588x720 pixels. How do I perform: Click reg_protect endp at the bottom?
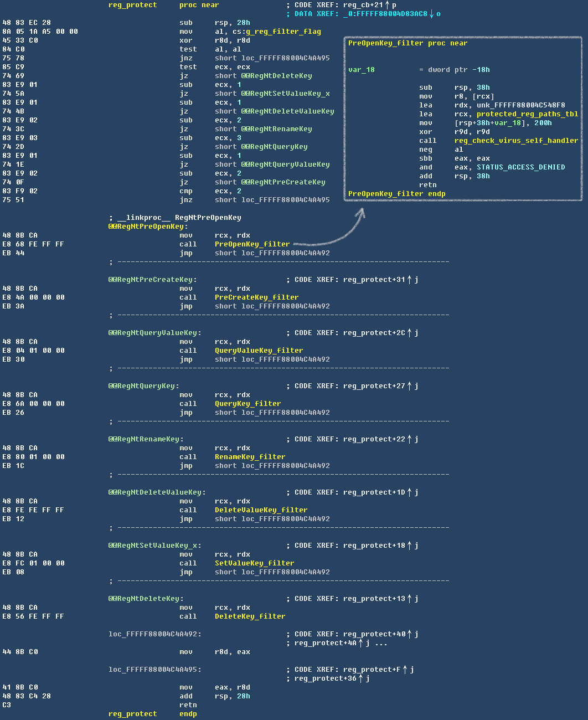pos(152,714)
